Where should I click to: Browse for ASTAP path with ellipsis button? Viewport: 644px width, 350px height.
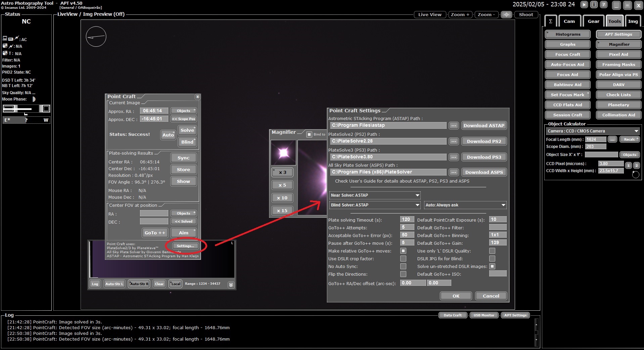click(454, 125)
